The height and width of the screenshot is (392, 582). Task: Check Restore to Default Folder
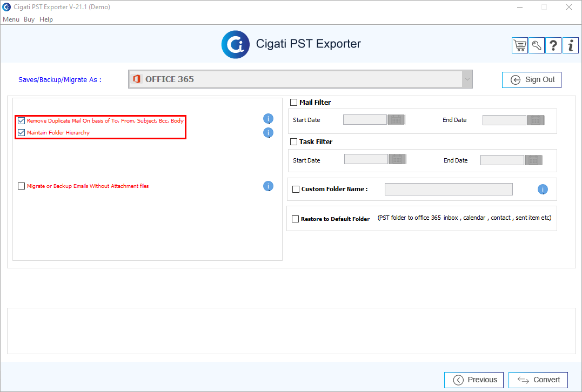click(296, 219)
